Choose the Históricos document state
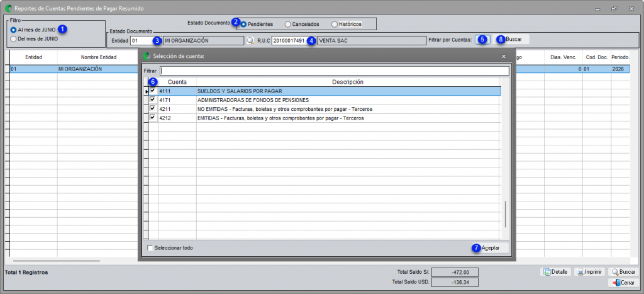Image resolution: width=644 pixels, height=294 pixels. click(347, 24)
